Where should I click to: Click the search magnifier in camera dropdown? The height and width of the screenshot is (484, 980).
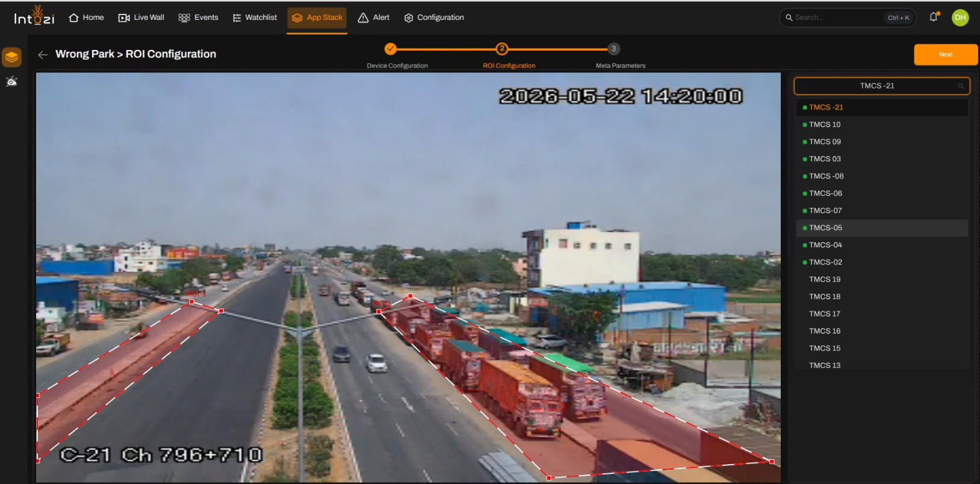pyautogui.click(x=961, y=86)
